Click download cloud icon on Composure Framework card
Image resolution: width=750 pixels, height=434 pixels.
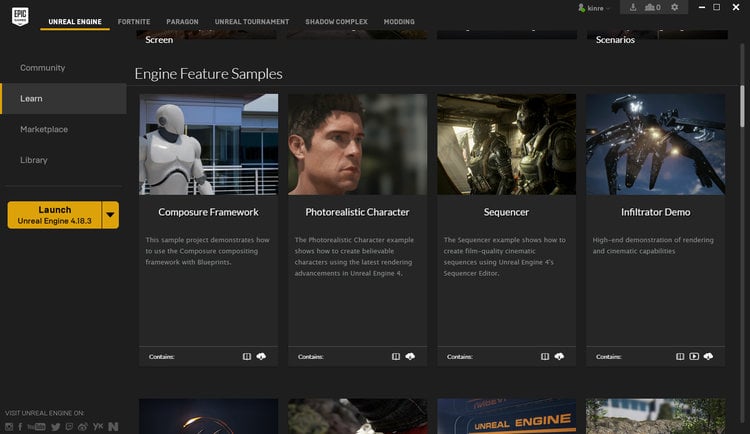point(261,356)
